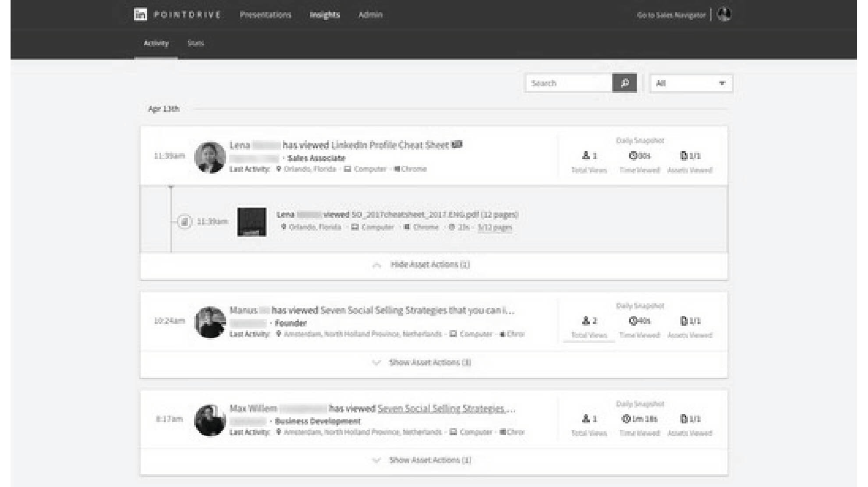Expand Show Asset Actions (1) for Max Willem
The height and width of the screenshot is (487, 868).
[x=429, y=460]
